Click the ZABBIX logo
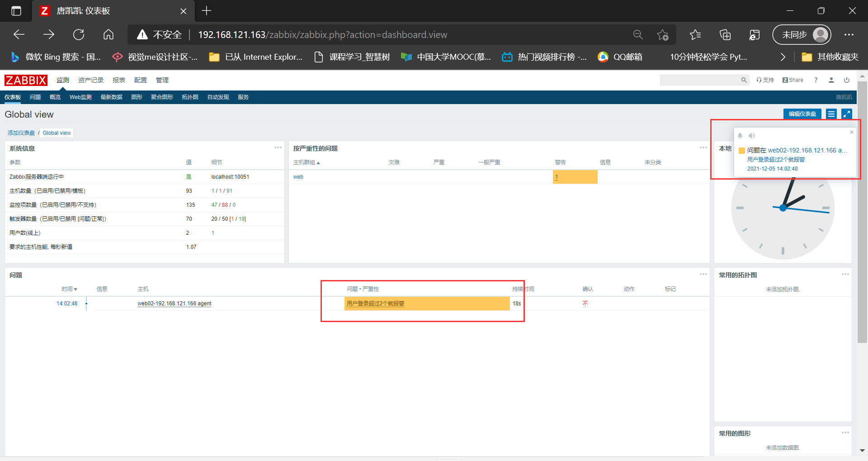Viewport: 868px width, 461px height. pyautogui.click(x=26, y=80)
